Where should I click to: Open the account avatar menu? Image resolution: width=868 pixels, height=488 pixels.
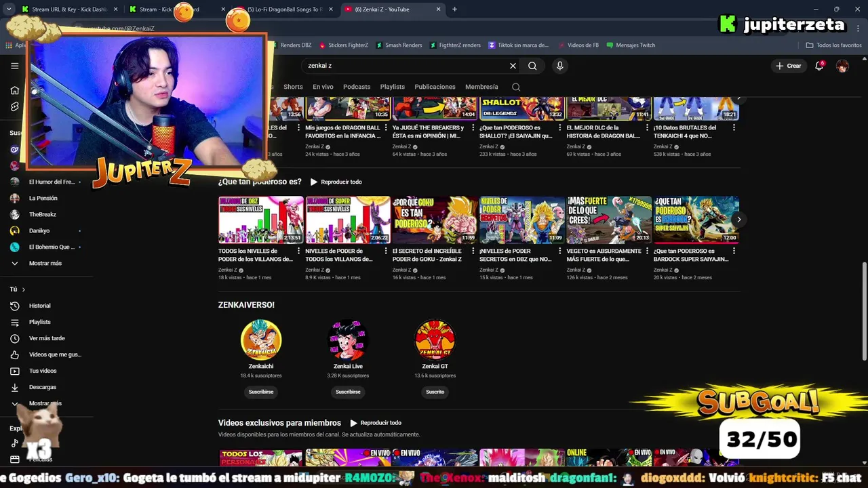click(842, 66)
